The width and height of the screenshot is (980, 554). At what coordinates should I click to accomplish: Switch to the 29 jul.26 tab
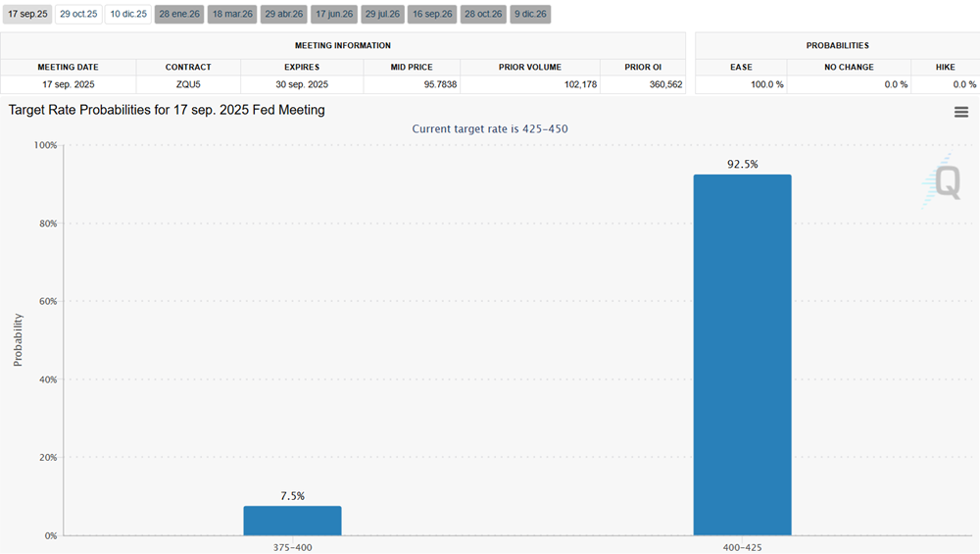click(x=382, y=15)
